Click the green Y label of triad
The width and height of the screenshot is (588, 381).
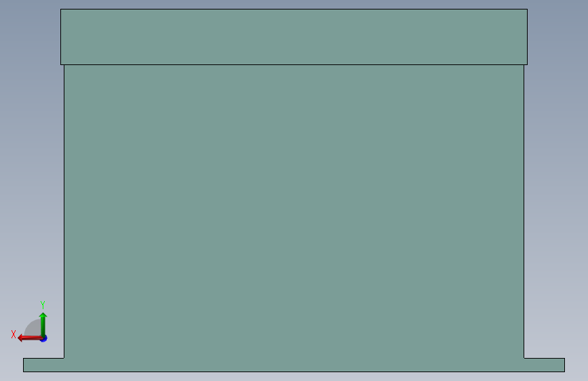(43, 305)
